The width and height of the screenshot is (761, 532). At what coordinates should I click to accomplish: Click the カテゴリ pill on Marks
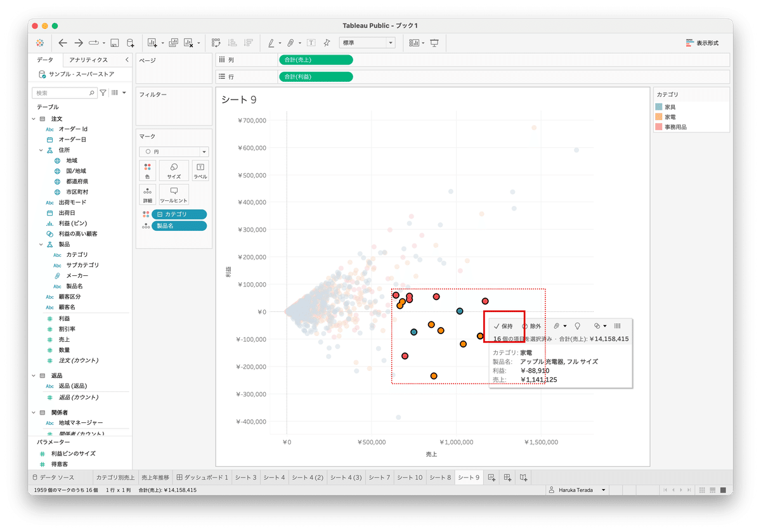point(179,214)
